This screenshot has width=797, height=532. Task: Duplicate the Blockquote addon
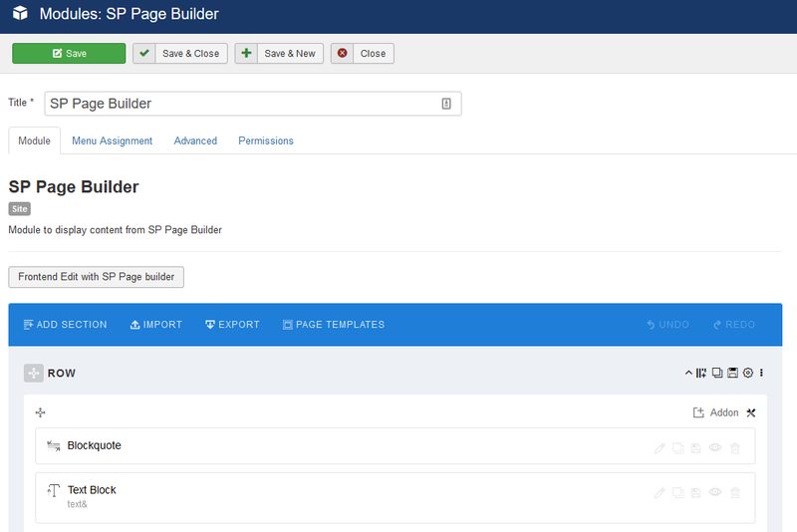coord(678,448)
